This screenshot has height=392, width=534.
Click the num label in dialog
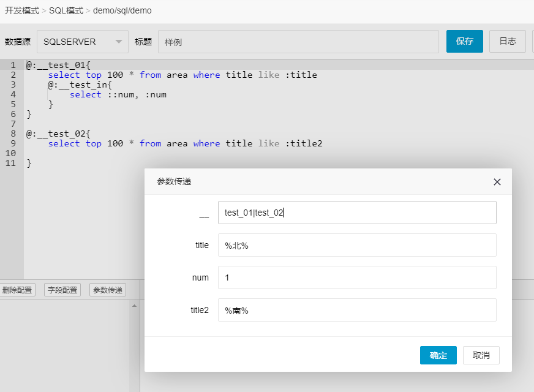click(200, 277)
